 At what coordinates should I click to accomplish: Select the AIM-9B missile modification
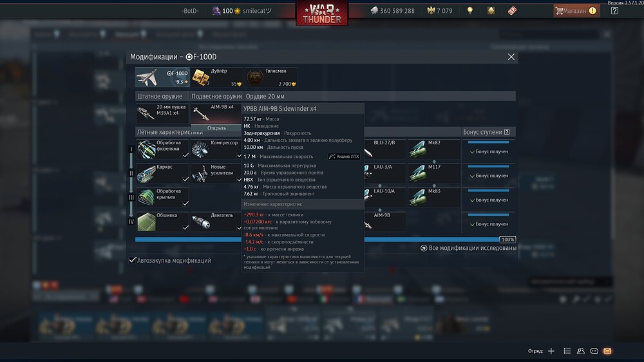point(385,222)
